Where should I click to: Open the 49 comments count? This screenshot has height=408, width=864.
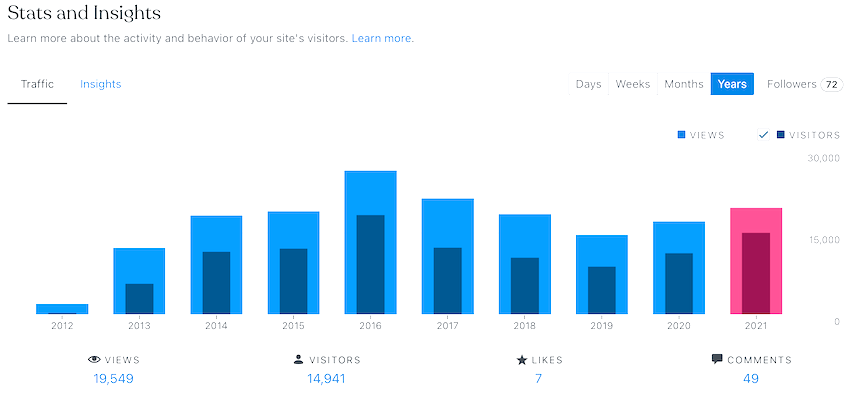pos(751,379)
